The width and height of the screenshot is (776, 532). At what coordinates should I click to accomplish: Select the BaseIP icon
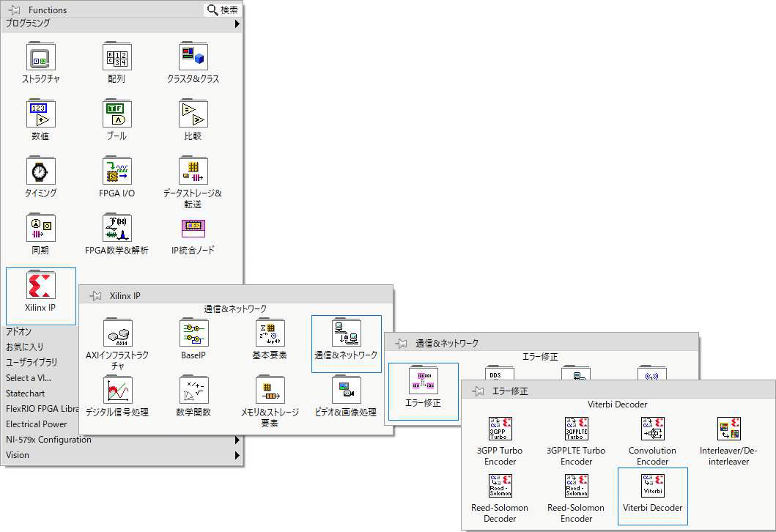coord(193,334)
